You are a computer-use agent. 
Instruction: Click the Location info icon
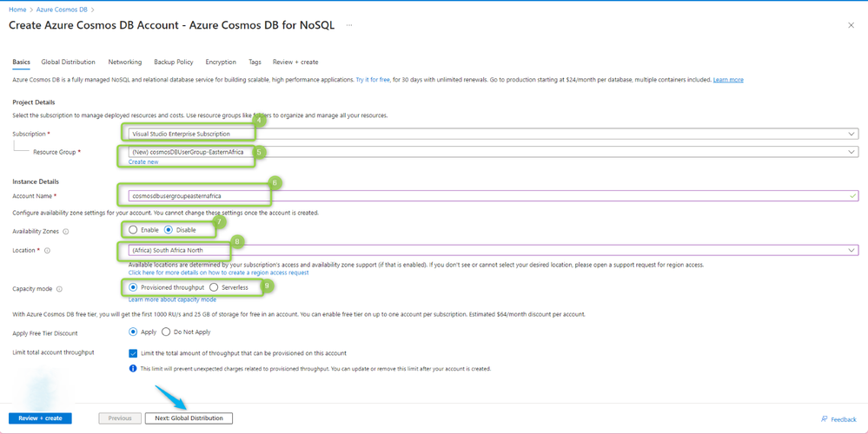[x=47, y=251]
